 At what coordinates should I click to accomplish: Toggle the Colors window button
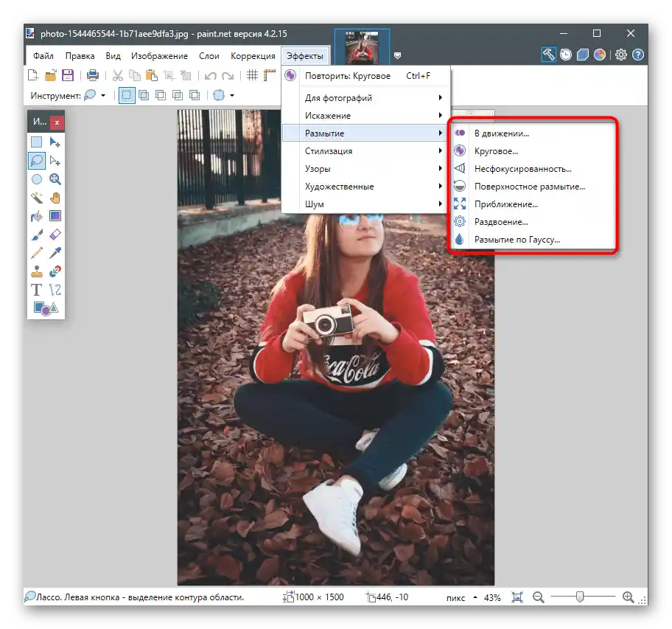point(600,55)
